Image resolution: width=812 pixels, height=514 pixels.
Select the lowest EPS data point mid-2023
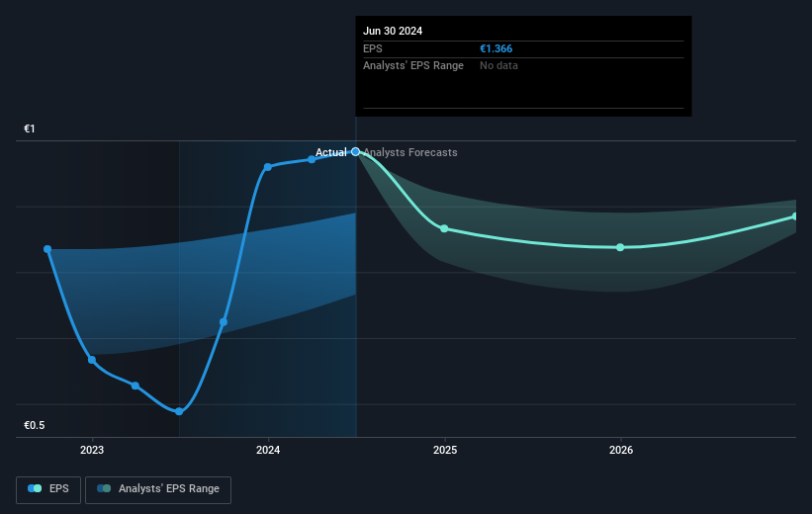[179, 411]
